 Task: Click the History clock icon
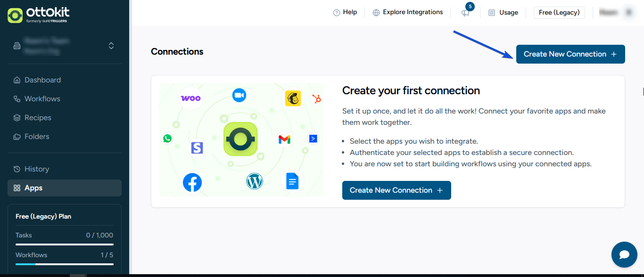point(17,169)
